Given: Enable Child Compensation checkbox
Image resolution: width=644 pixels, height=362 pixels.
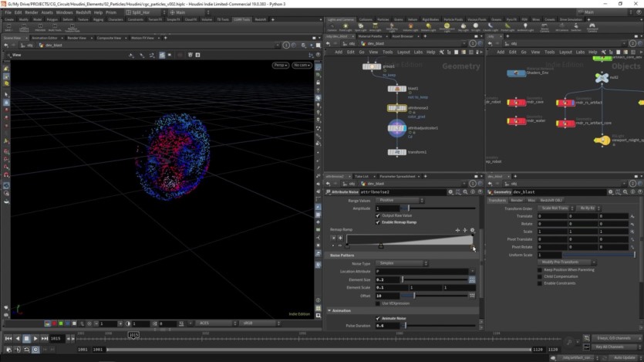Looking at the screenshot, I should pos(540,276).
